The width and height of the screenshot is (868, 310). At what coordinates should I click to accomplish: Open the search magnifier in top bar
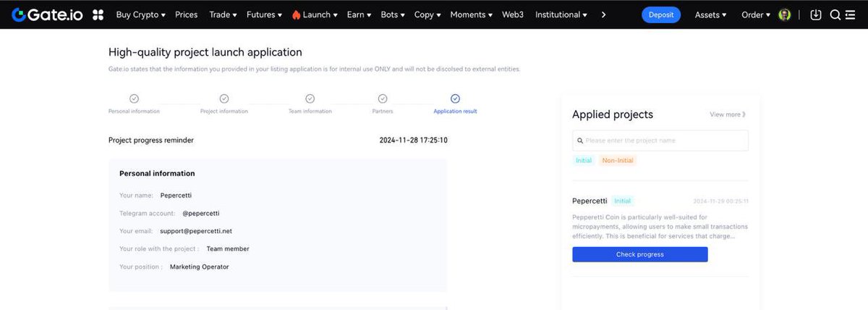pos(835,14)
